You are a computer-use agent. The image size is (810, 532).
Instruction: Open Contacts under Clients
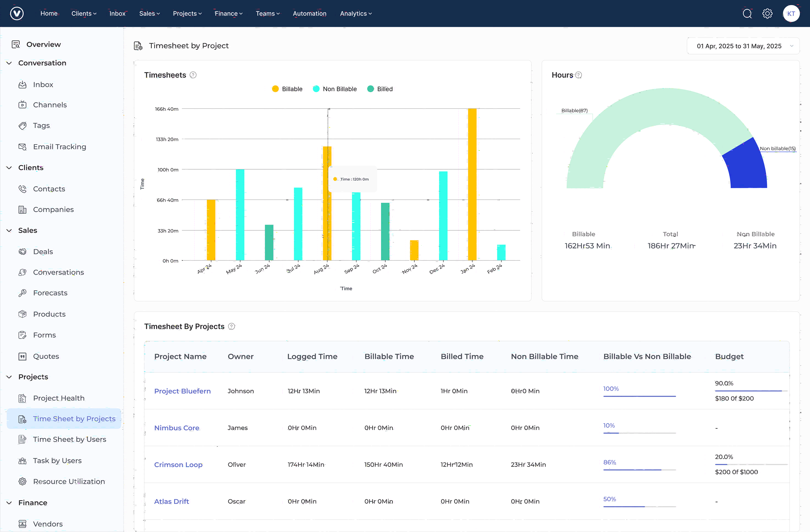tap(49, 188)
